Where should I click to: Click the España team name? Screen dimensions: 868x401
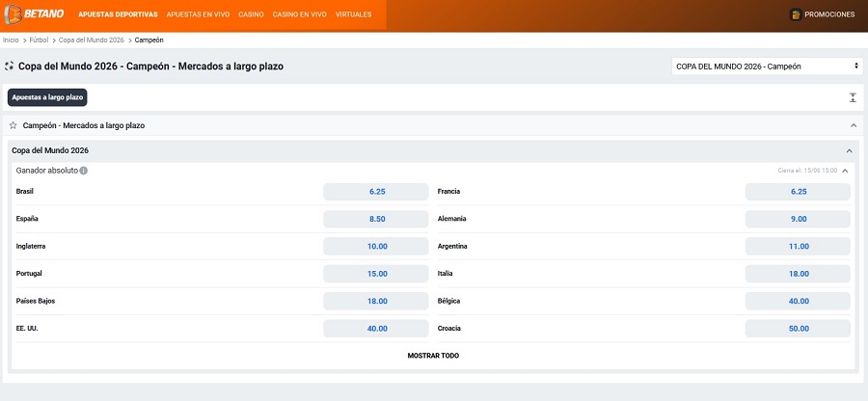(27, 219)
